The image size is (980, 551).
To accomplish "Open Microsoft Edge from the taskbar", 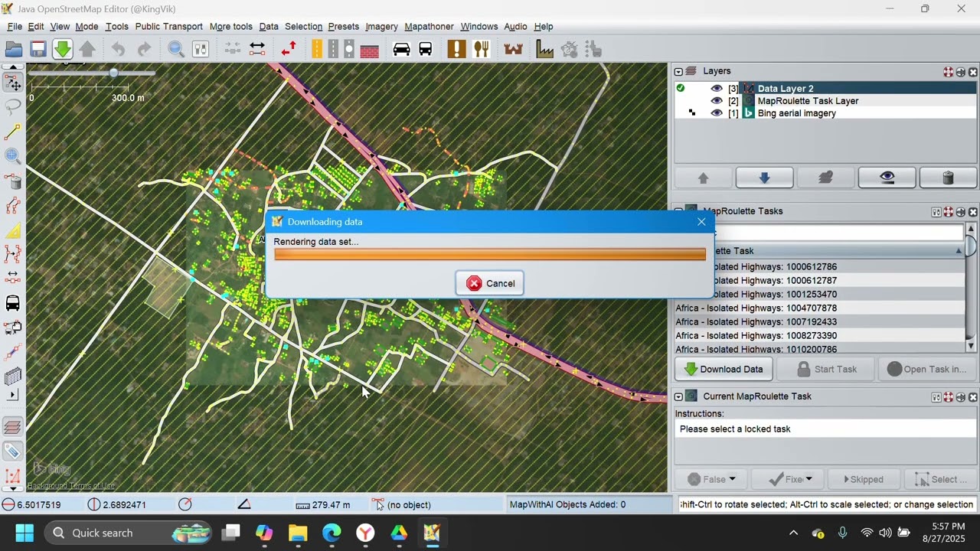I will pos(332,533).
